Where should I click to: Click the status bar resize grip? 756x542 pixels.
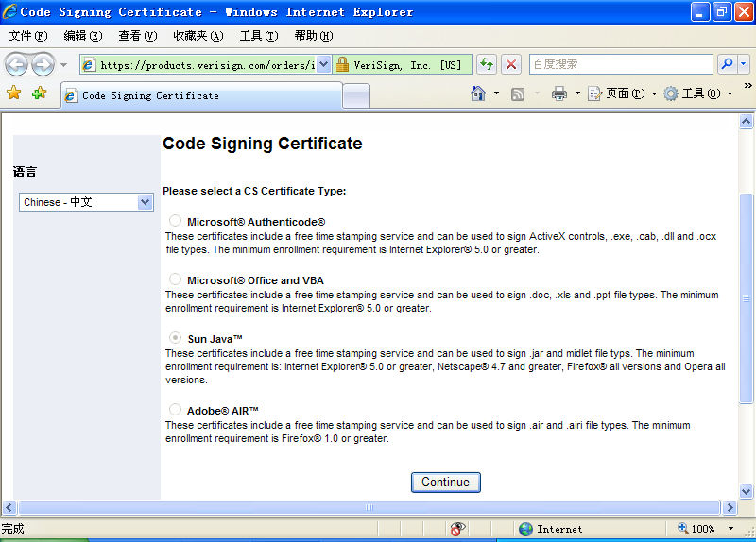(749, 533)
